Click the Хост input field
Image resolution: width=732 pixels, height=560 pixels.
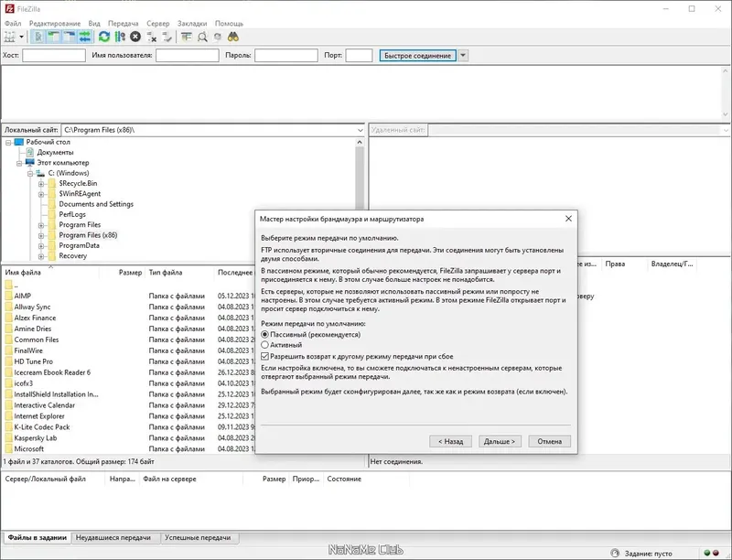coord(54,56)
